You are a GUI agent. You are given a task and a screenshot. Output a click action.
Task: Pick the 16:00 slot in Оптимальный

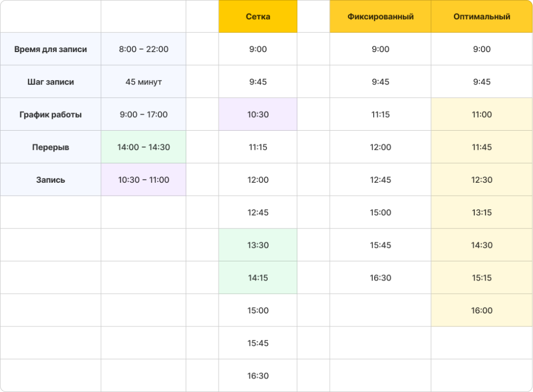click(x=481, y=310)
